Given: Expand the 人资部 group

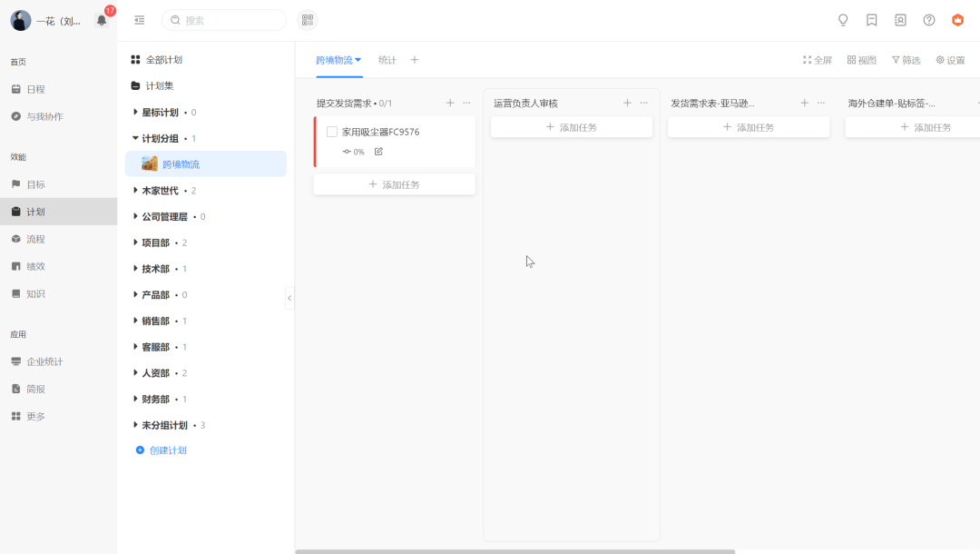Looking at the screenshot, I should pyautogui.click(x=135, y=372).
